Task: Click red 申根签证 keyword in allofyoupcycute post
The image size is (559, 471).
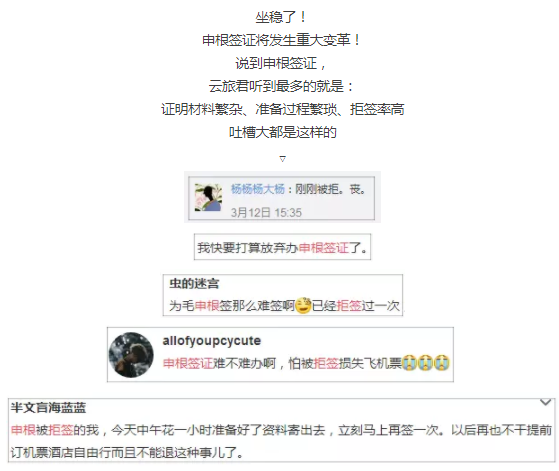Action: click(x=188, y=363)
